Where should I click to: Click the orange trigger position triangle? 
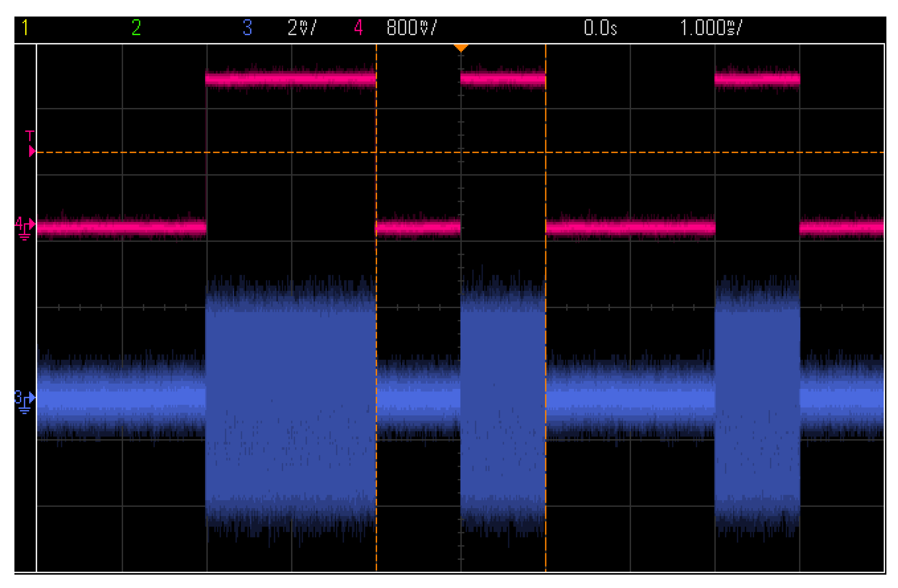pos(461,48)
